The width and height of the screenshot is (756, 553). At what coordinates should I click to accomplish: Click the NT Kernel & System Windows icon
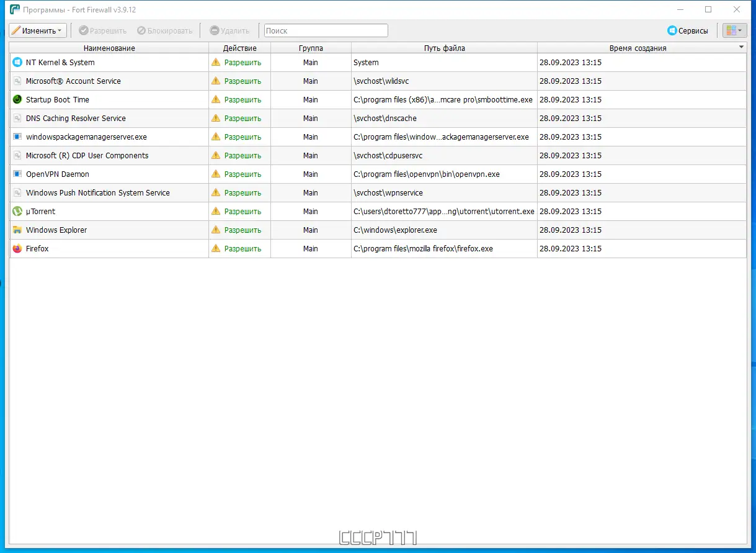click(x=17, y=62)
